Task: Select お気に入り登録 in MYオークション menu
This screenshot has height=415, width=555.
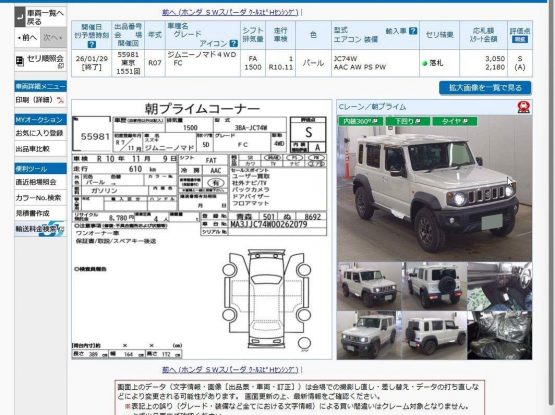Action: (x=40, y=133)
